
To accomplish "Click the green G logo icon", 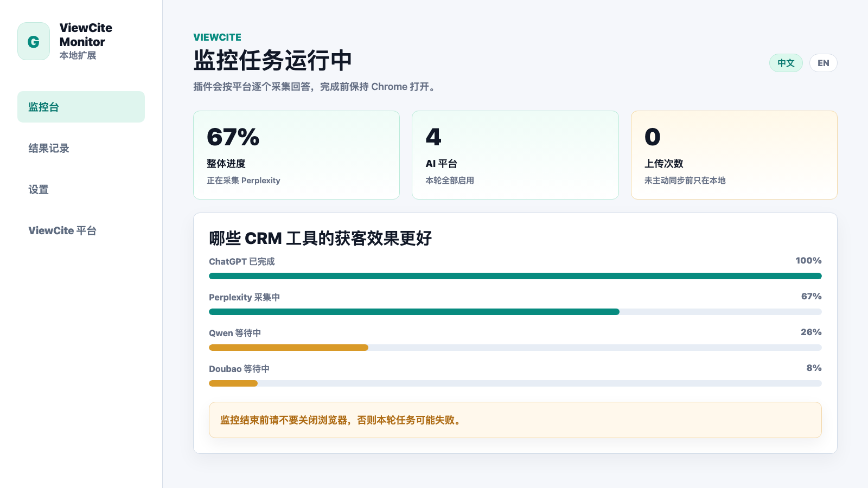I will [x=34, y=41].
